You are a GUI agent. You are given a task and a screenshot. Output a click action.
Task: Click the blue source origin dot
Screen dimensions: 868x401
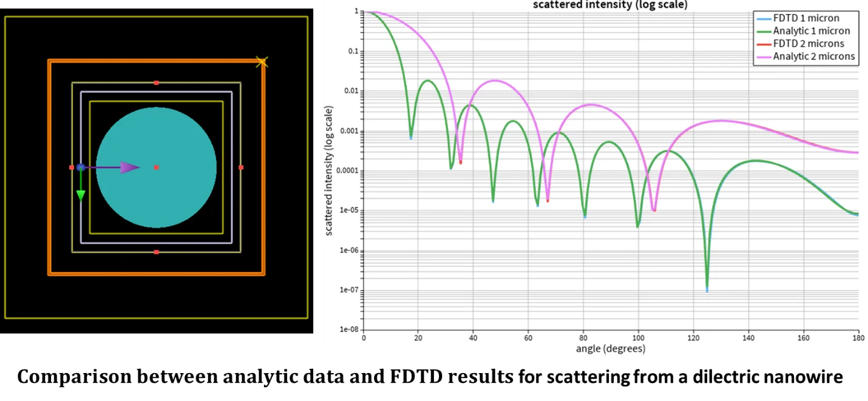tap(81, 167)
